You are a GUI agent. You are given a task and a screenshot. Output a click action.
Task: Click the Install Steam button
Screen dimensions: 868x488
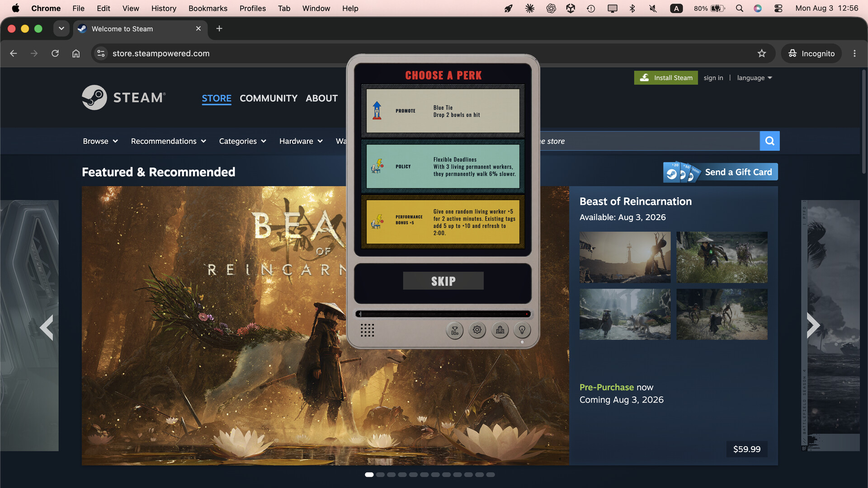pyautogui.click(x=666, y=78)
